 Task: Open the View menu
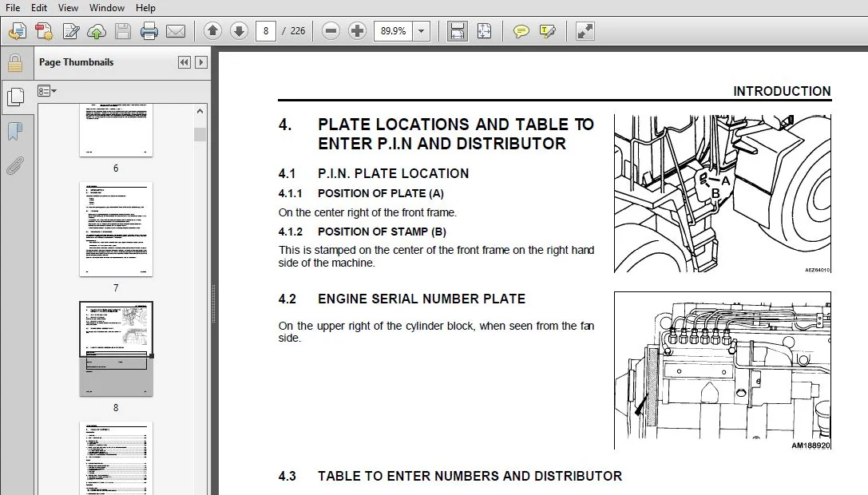68,8
